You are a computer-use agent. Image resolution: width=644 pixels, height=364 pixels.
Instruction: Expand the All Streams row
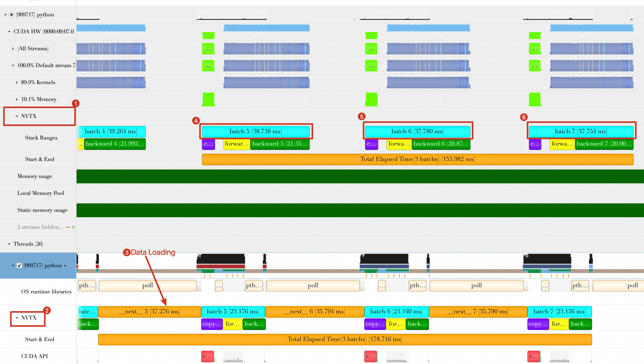pyautogui.click(x=13, y=48)
